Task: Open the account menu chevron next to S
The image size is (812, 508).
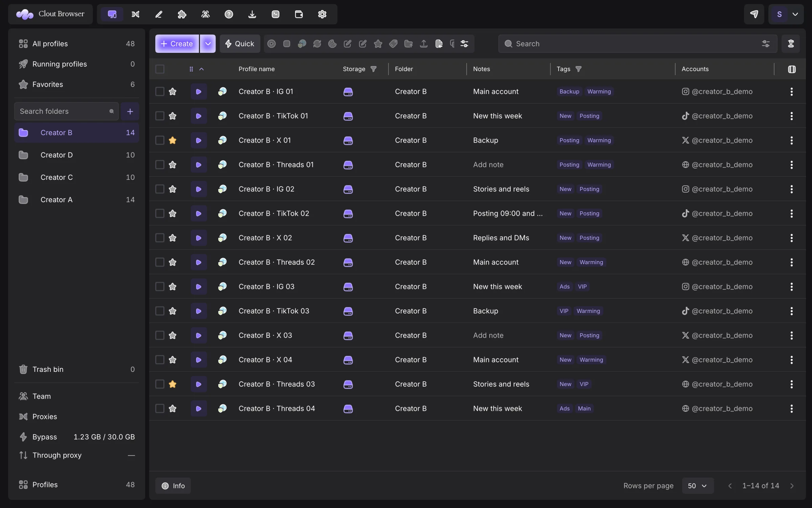Action: pos(795,14)
